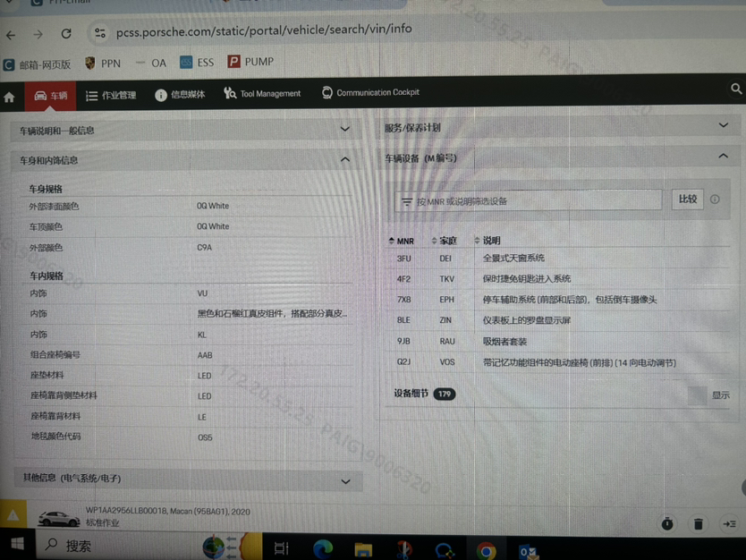Click the Macan vehicle thumbnail
The width and height of the screenshot is (746, 560).
coord(58,519)
